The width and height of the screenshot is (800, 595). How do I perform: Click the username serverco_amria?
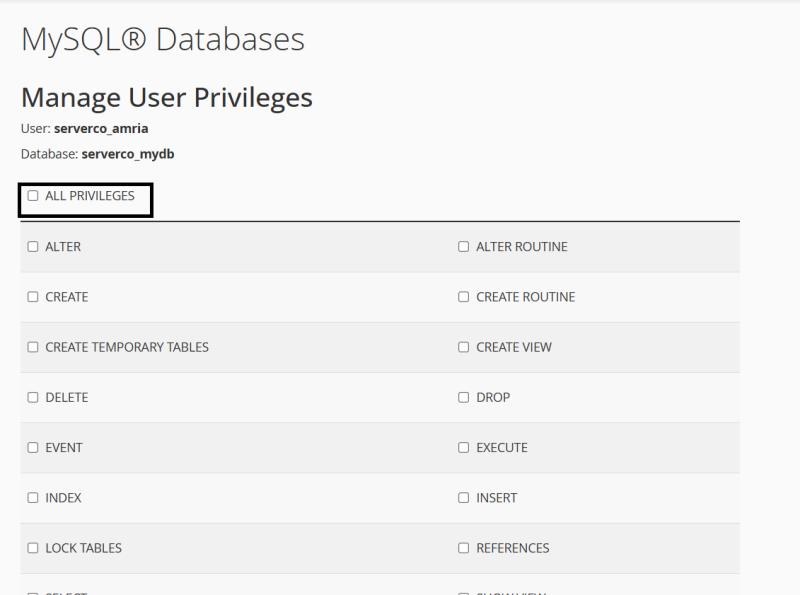point(101,129)
